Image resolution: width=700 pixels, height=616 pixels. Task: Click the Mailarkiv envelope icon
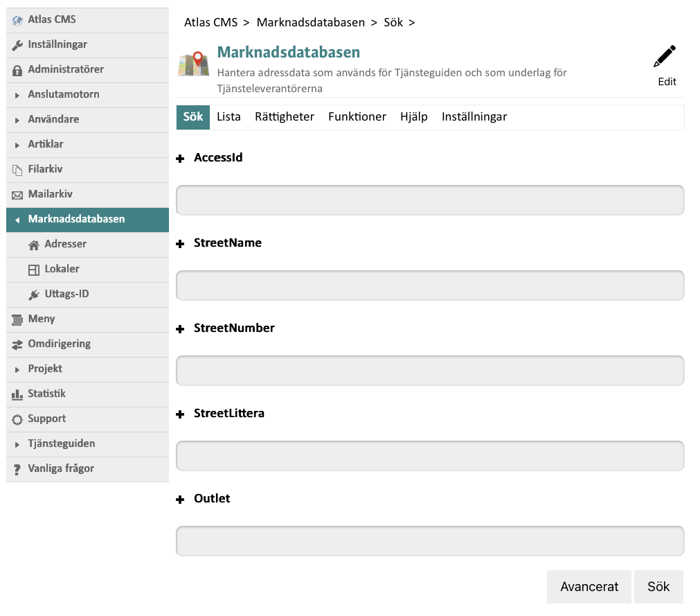[x=17, y=195]
